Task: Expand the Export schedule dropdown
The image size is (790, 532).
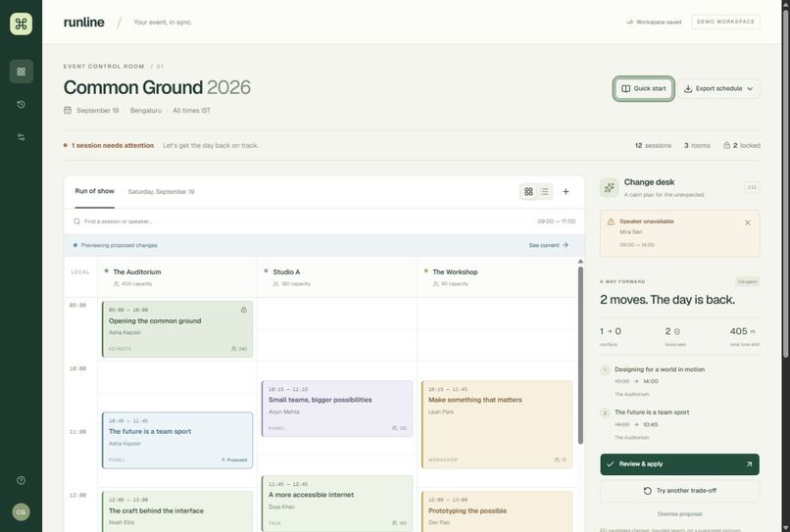Action: (718, 88)
